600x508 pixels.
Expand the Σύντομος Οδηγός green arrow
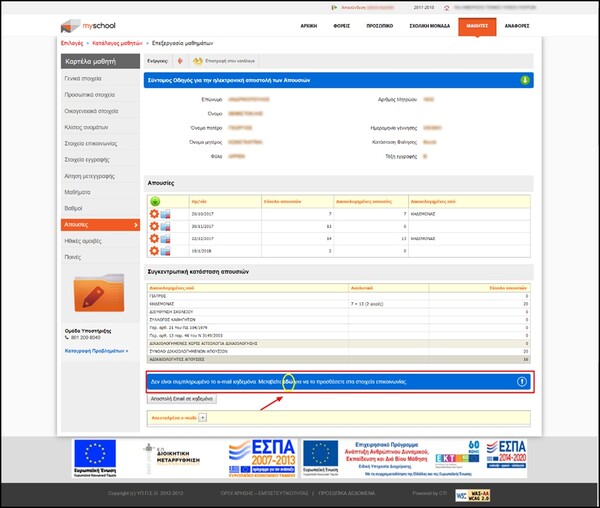coord(525,79)
